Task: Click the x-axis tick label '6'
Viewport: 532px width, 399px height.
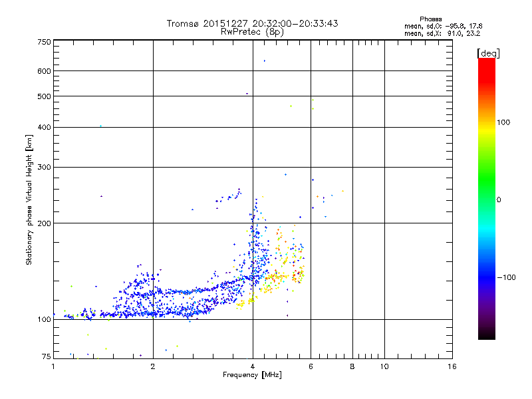Action: (x=311, y=366)
